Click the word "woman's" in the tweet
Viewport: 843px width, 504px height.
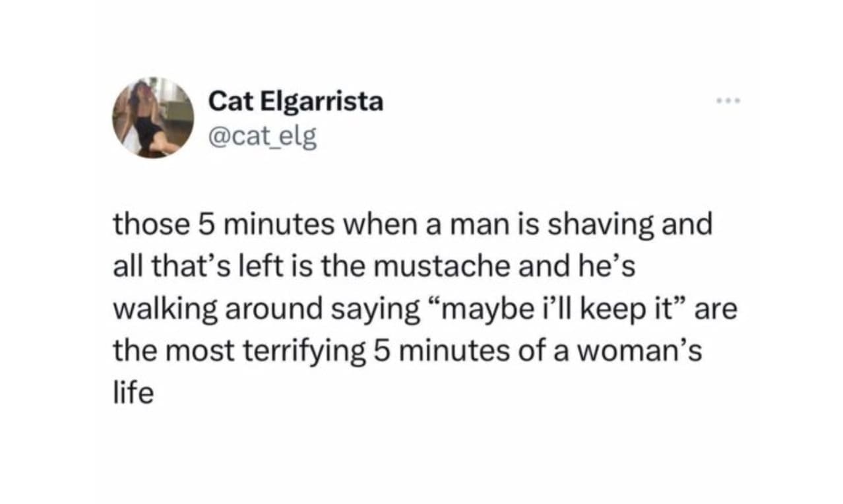tap(650, 351)
